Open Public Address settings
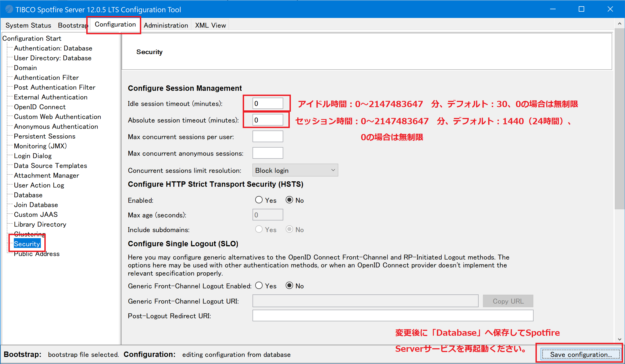Viewport: 625px width, 364px height. [x=36, y=254]
